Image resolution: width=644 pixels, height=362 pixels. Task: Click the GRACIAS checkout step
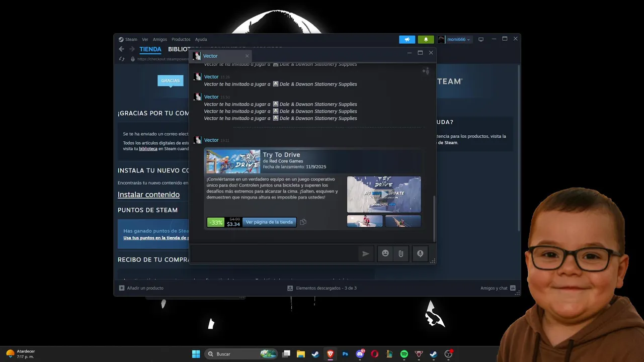[170, 80]
